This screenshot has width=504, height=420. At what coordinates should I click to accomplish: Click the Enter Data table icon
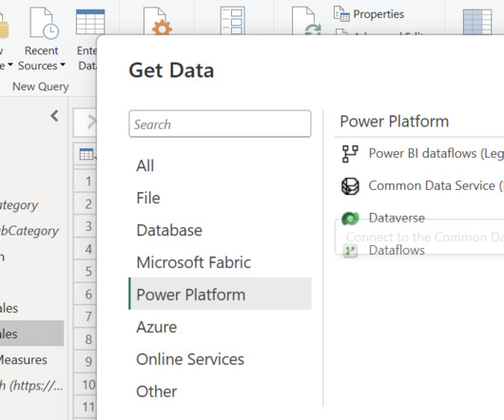[x=90, y=22]
